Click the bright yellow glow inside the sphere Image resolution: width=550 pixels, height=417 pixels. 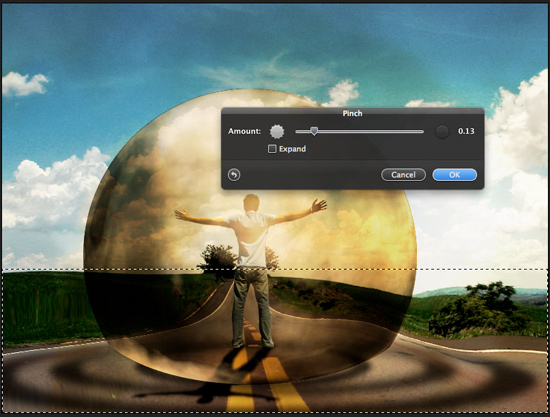372,231
